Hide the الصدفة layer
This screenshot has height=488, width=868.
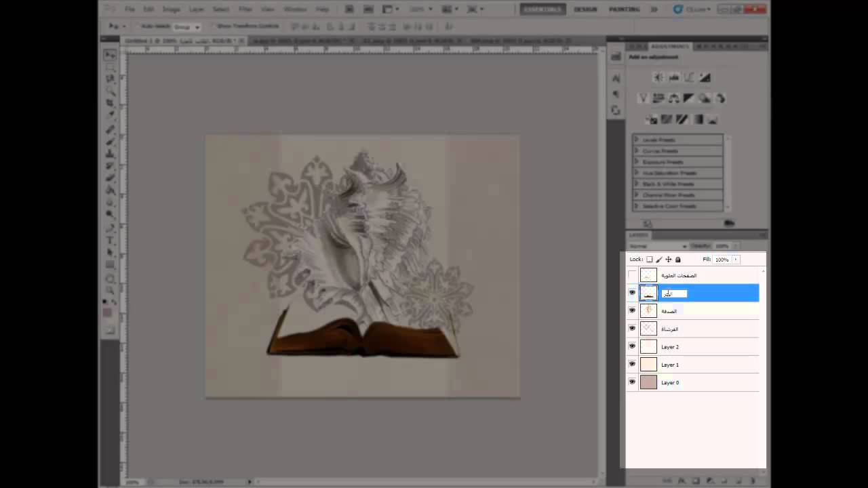point(632,310)
